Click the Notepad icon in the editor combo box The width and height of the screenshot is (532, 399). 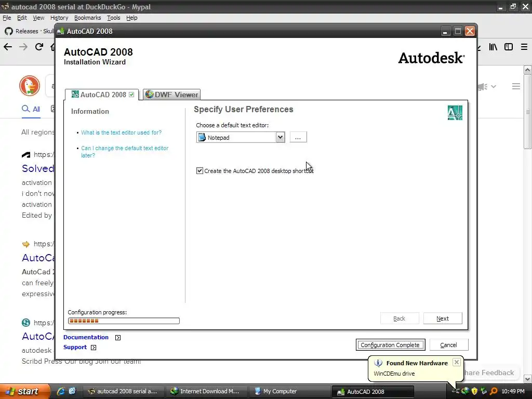pyautogui.click(x=202, y=137)
